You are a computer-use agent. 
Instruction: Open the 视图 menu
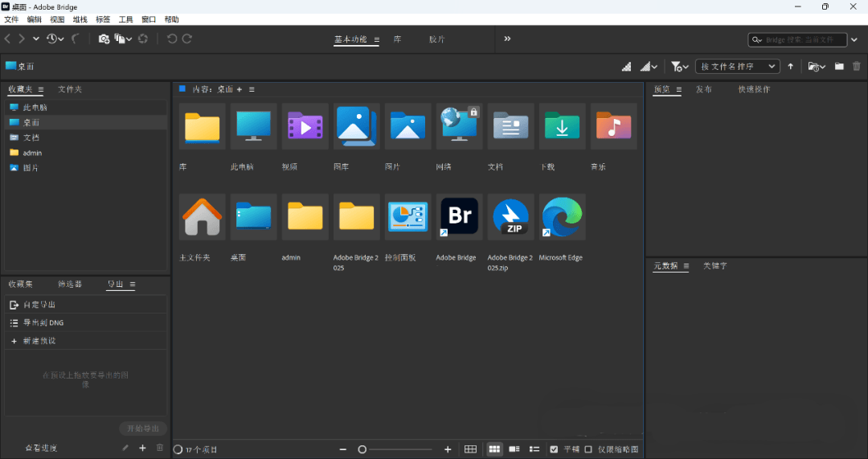[58, 19]
